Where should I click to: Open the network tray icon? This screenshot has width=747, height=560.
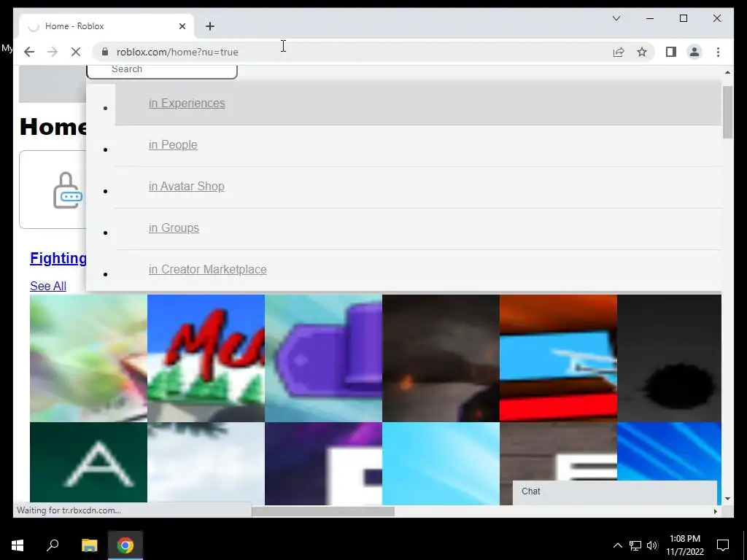(635, 545)
